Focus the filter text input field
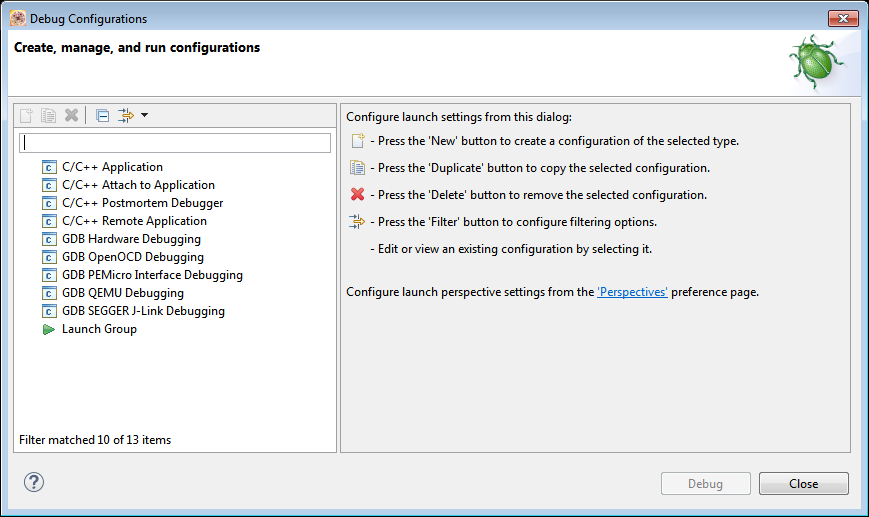Screen dimensions: 869x517 tap(175, 143)
